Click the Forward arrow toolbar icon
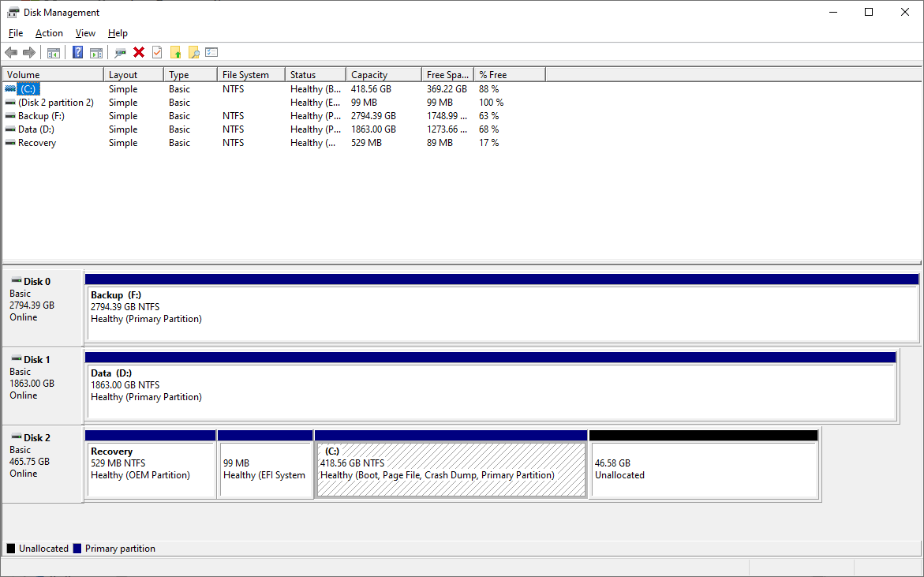Screen dimensions: 924x577 click(x=29, y=52)
